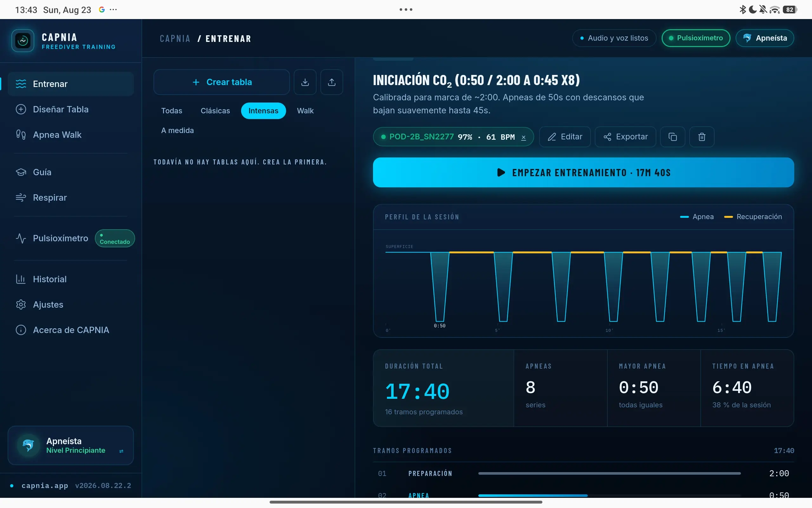
Task: Start training with Empezar Entrenamiento
Action: click(x=583, y=172)
